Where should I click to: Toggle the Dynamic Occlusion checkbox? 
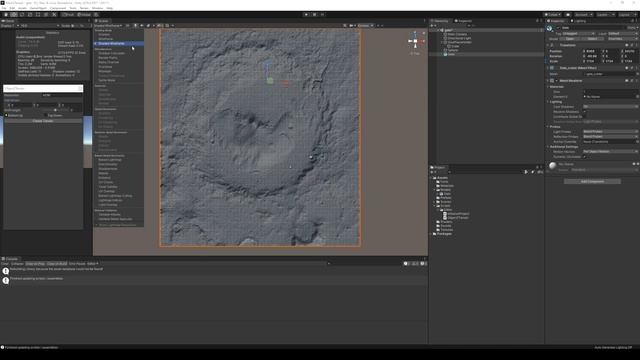pyautogui.click(x=584, y=157)
